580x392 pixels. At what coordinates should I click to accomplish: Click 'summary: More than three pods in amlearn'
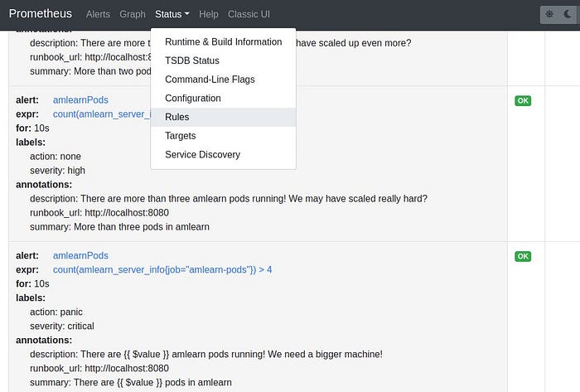(119, 227)
